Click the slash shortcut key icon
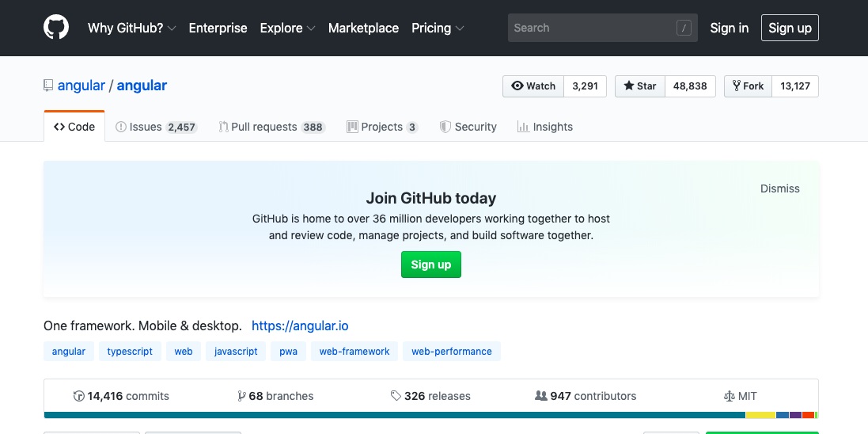 pos(684,28)
